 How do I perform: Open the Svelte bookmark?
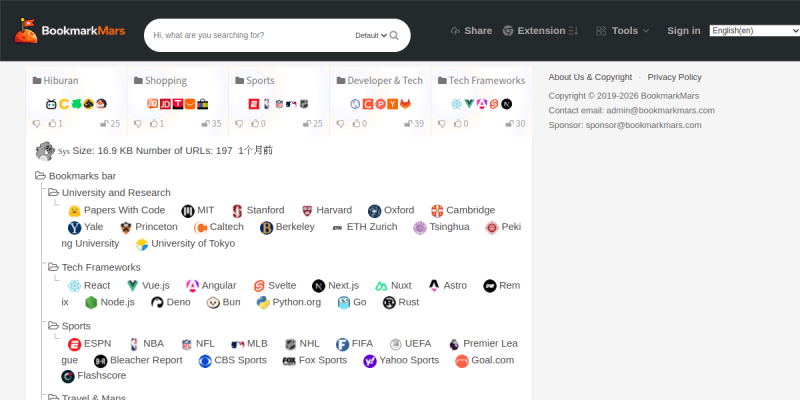coord(274,286)
